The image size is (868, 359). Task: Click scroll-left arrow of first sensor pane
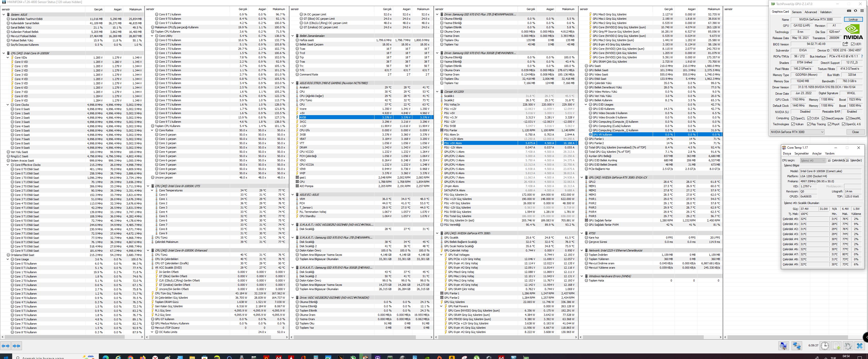click(2, 337)
